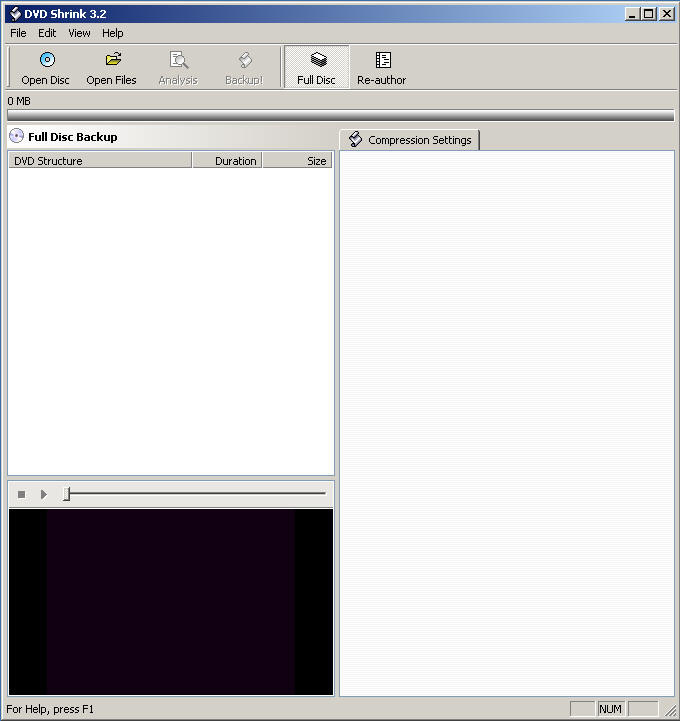680x721 pixels.
Task: Click the black video preview area
Action: 171,602
